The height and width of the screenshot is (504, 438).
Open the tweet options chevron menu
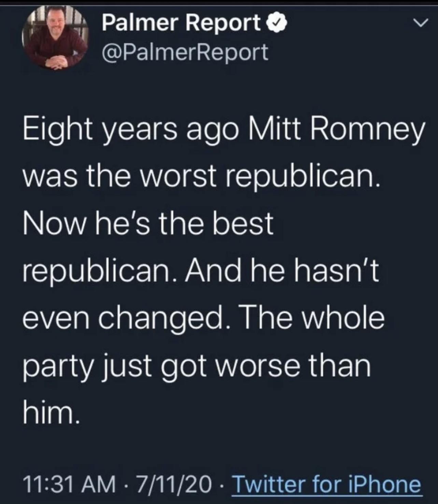420,23
